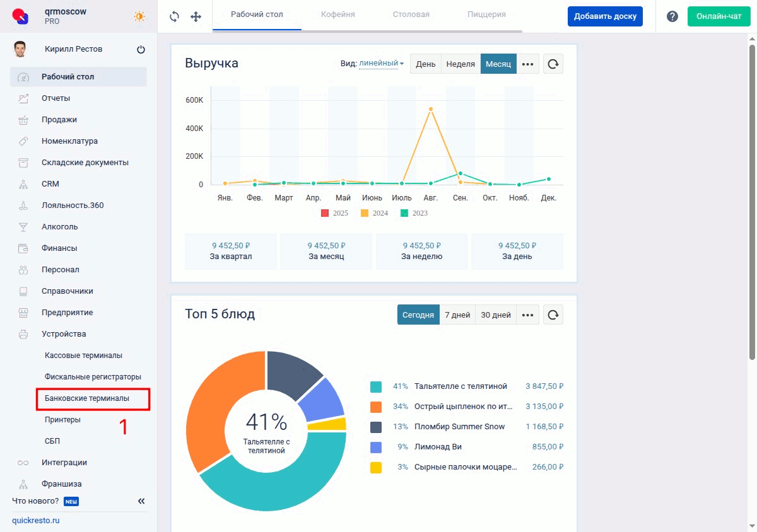Click the move widgets cross-arrow icon
The image size is (757, 532).
click(x=196, y=16)
